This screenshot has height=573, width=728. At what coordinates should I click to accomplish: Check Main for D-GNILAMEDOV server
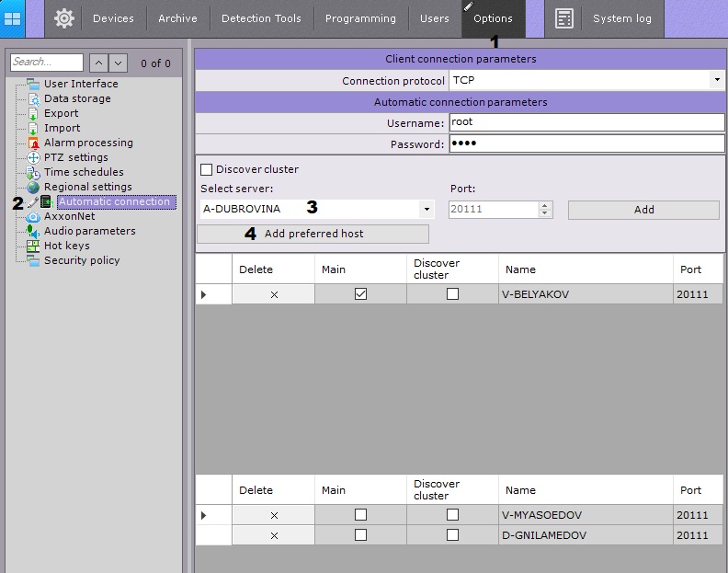[x=360, y=535]
